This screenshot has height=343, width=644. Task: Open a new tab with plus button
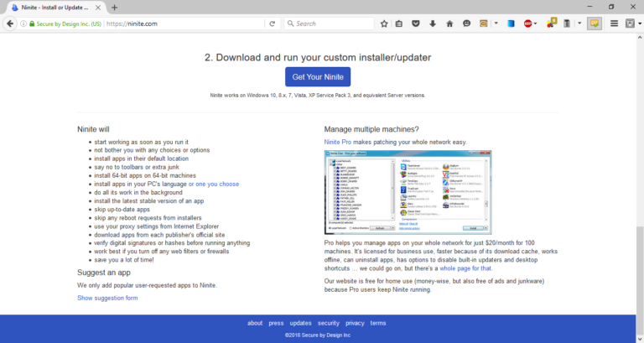[x=115, y=8]
